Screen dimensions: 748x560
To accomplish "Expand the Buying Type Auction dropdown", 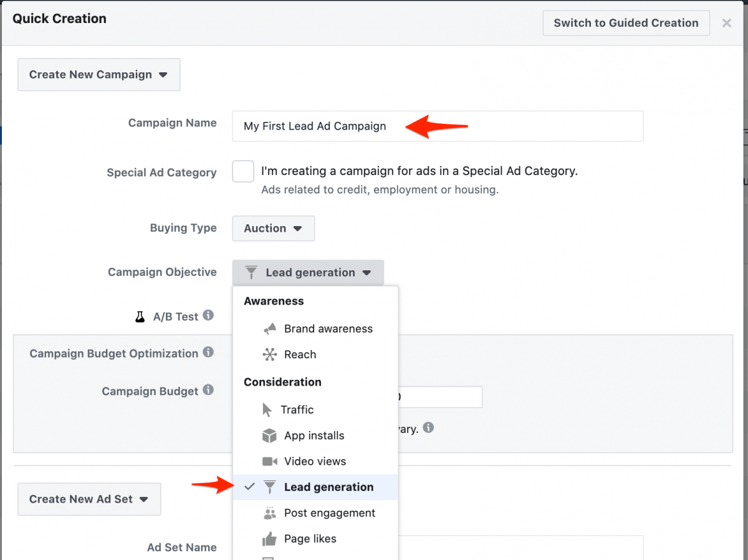I will 273,228.
